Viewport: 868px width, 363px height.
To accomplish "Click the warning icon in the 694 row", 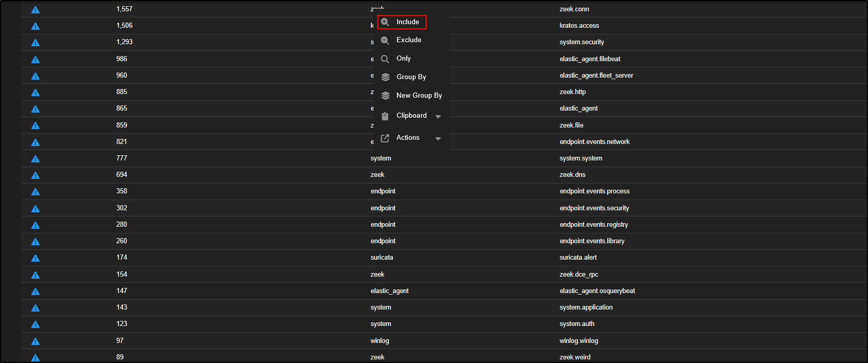I will click(36, 175).
